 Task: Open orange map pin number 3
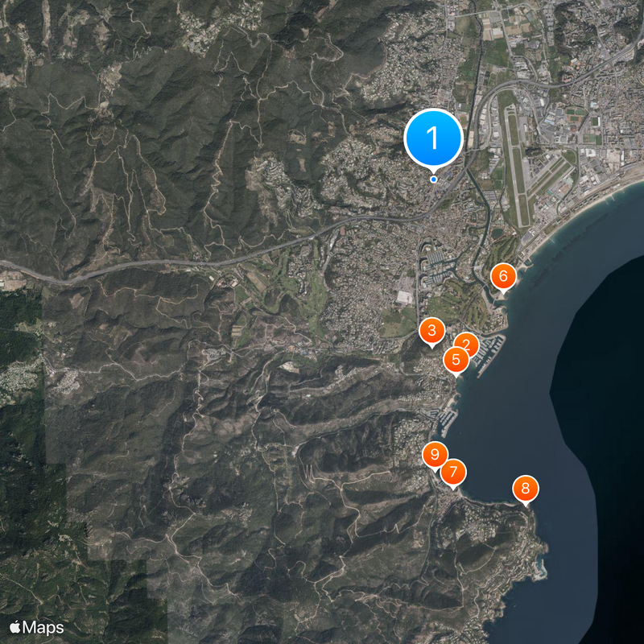[431, 330]
